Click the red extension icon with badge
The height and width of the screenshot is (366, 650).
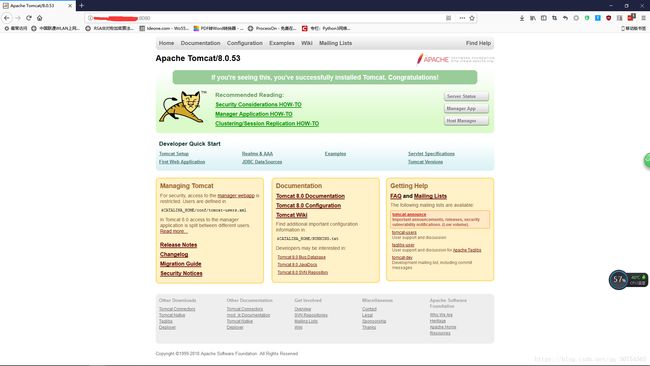[631, 17]
